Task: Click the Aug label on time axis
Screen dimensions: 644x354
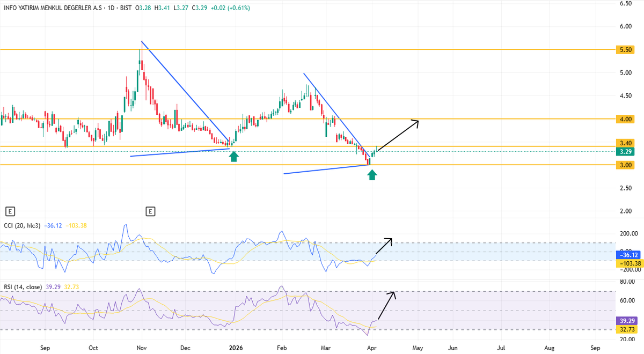Action: tap(550, 348)
